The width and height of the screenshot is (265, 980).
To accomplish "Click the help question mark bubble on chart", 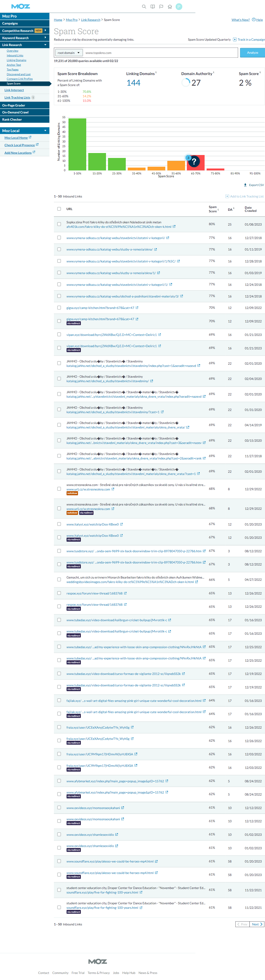I will [x=194, y=161].
